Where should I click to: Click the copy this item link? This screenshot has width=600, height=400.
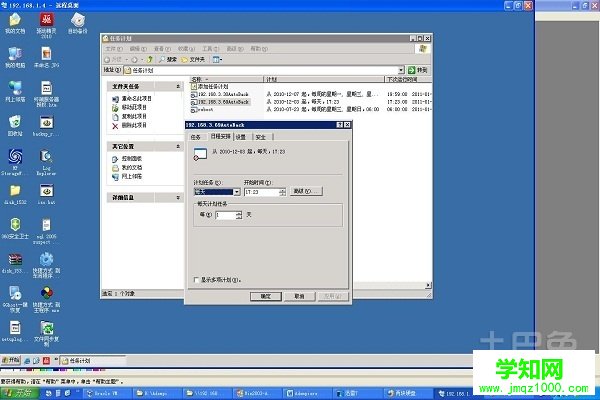pyautogui.click(x=134, y=116)
